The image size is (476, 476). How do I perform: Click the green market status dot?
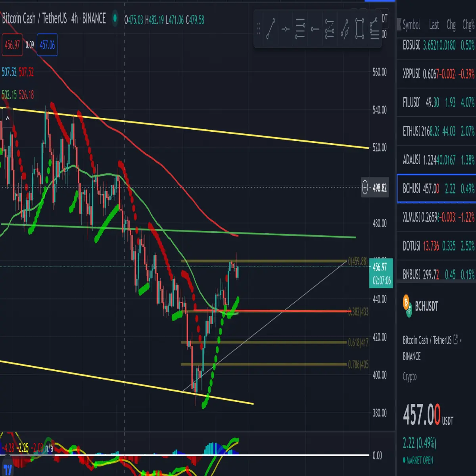click(x=115, y=18)
